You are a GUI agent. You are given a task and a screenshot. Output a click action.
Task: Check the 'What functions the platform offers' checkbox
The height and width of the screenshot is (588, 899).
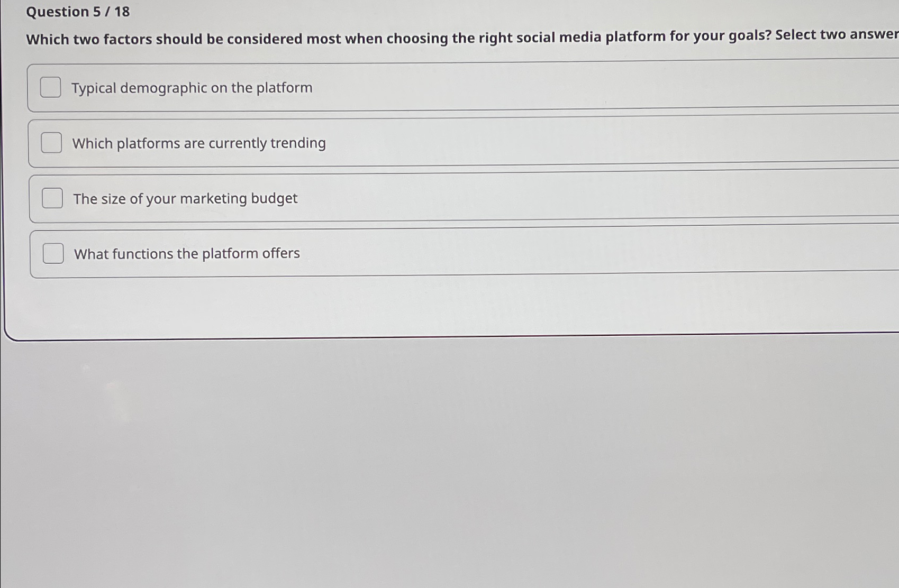click(52, 253)
